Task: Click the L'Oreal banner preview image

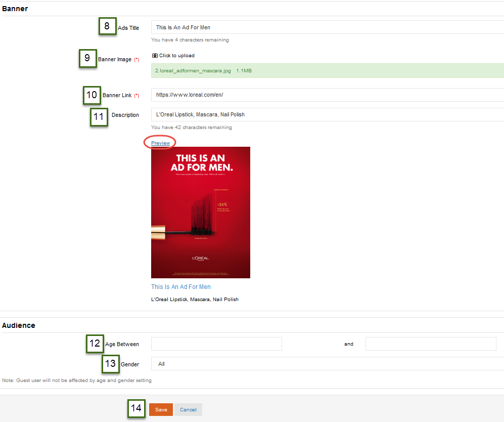Action: 201,213
